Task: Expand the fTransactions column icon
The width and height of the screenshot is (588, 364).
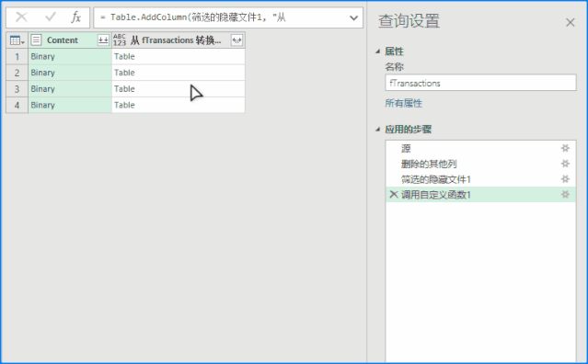Action: (236, 40)
